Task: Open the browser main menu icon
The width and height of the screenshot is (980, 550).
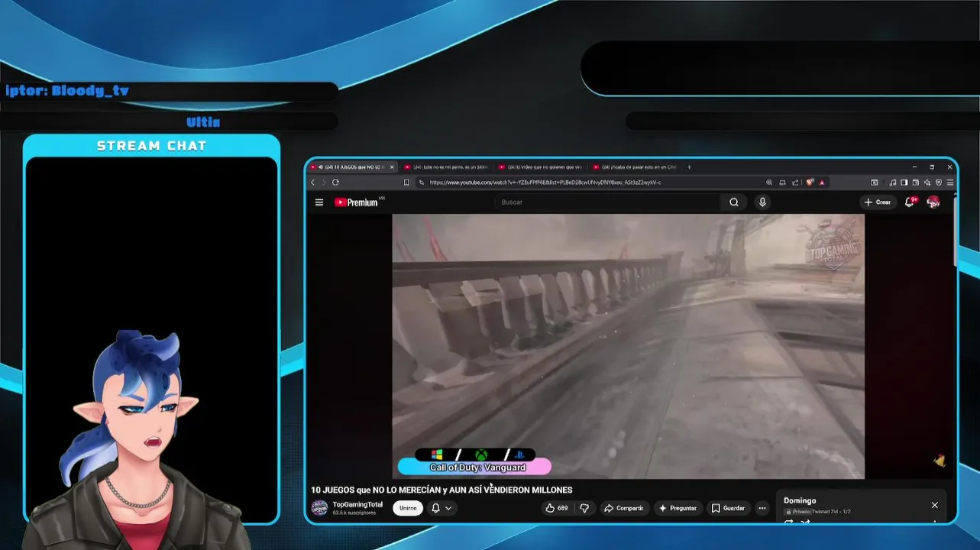Action: [950, 183]
